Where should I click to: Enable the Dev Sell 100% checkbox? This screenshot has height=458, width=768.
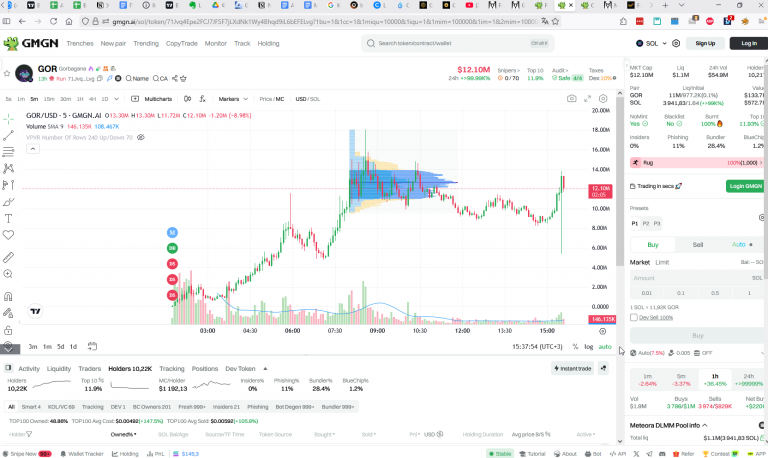coord(634,317)
